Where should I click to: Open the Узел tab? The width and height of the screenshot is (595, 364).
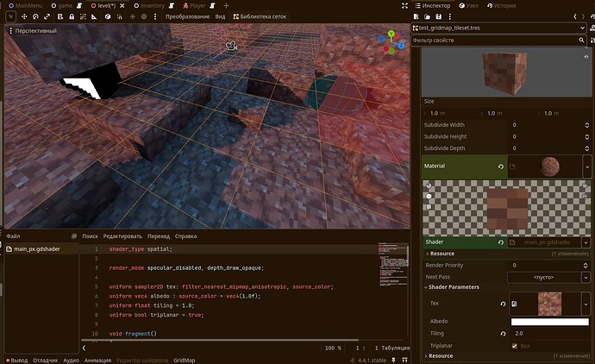point(468,6)
